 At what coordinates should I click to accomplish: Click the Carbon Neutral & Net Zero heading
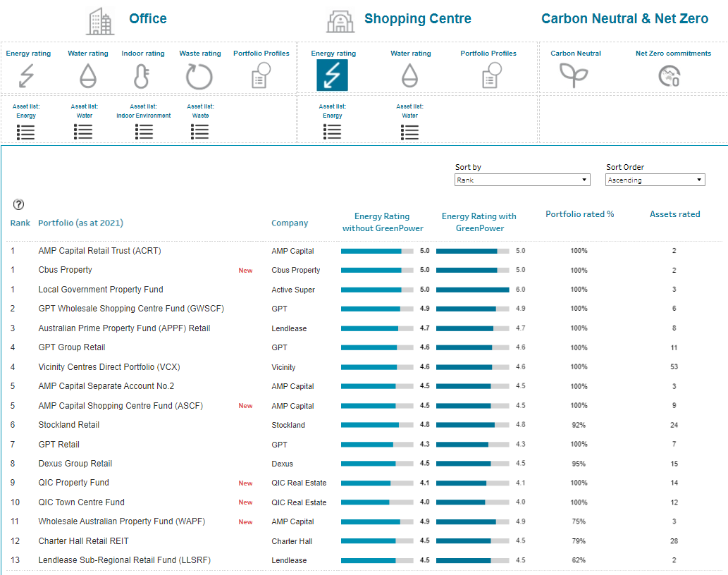(624, 19)
